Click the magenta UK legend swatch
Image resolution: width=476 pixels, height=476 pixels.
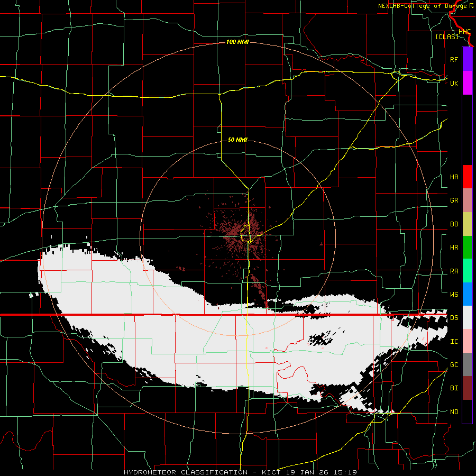pyautogui.click(x=467, y=83)
